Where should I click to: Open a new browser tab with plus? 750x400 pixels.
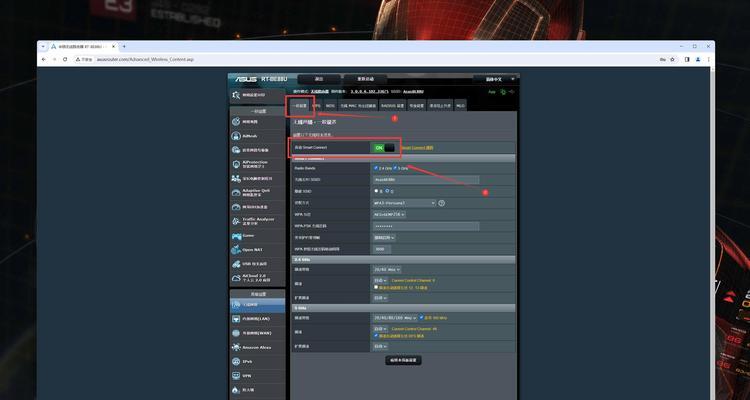(x=124, y=46)
